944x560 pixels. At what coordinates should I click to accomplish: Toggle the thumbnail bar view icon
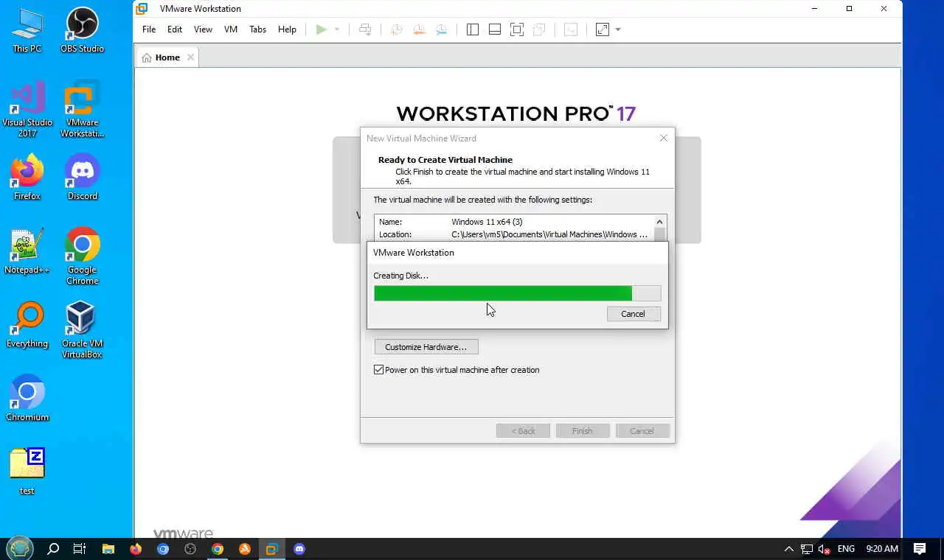point(495,29)
